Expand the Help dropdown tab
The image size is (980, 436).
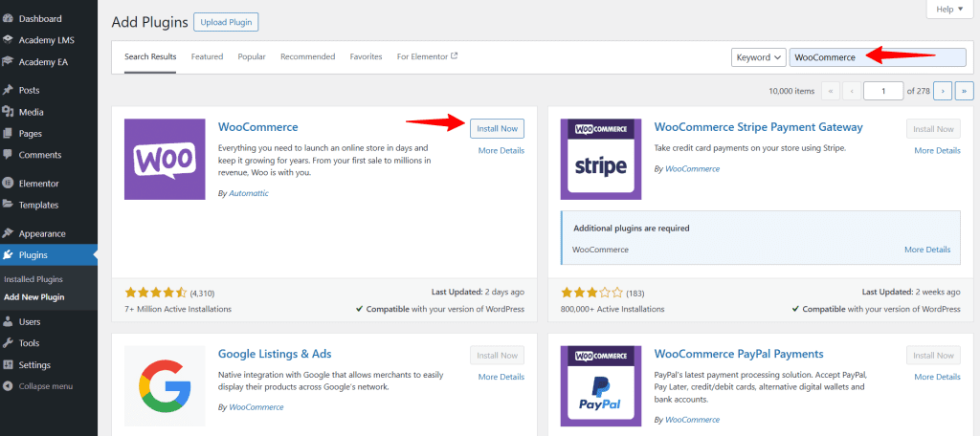pyautogui.click(x=949, y=10)
